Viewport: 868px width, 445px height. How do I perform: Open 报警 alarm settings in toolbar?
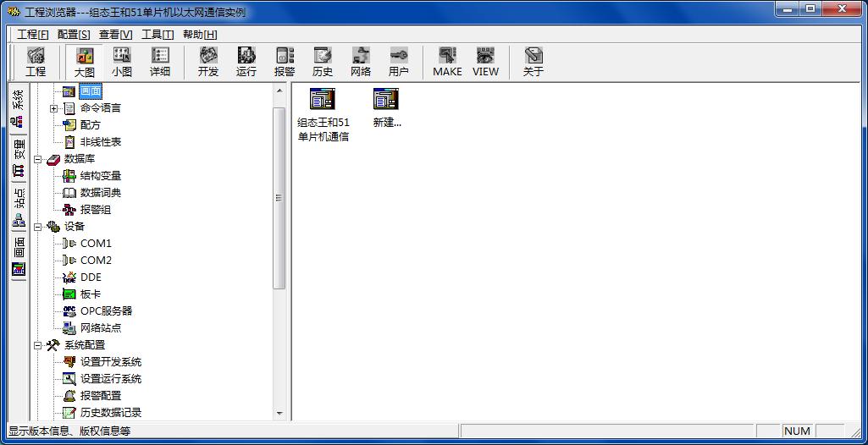(x=285, y=62)
